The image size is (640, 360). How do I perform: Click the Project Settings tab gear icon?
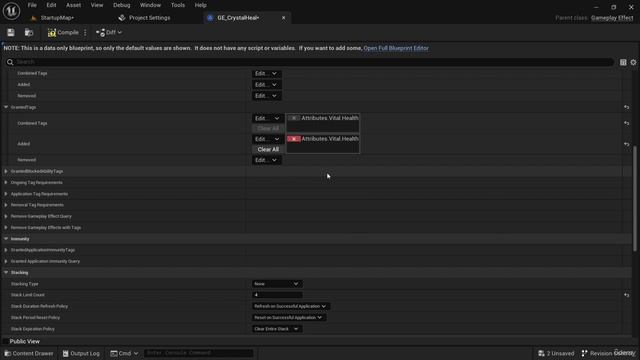(122, 18)
